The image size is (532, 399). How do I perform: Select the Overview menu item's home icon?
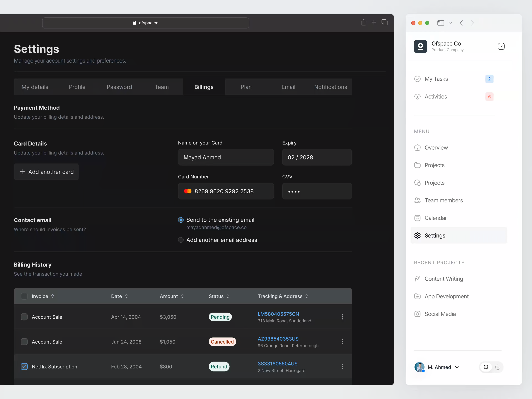[417, 147]
